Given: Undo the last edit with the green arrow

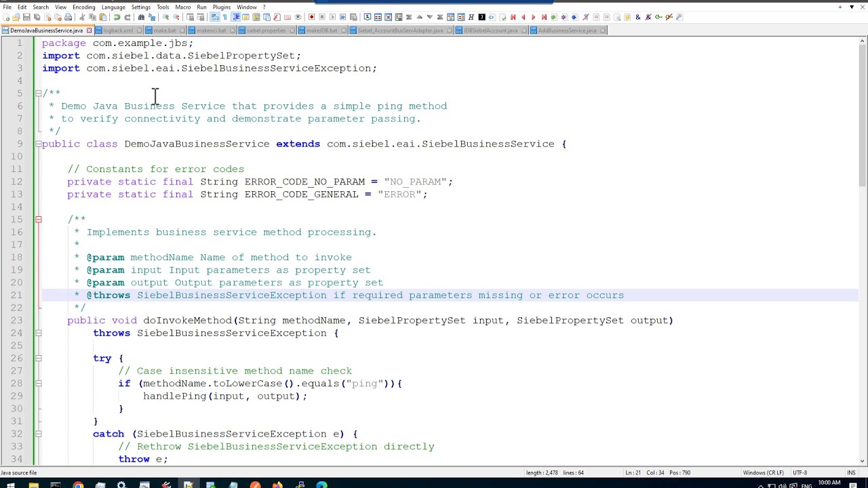Looking at the screenshot, I should click(117, 17).
